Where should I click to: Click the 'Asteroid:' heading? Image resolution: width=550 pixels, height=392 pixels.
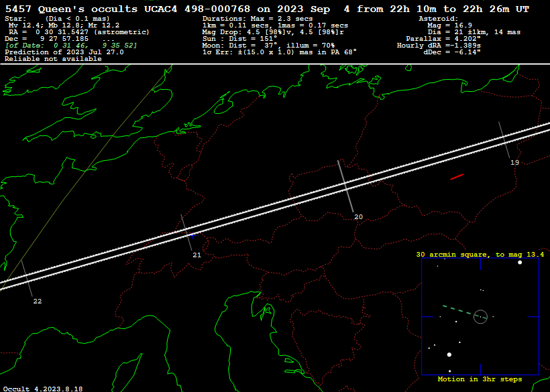click(x=439, y=19)
